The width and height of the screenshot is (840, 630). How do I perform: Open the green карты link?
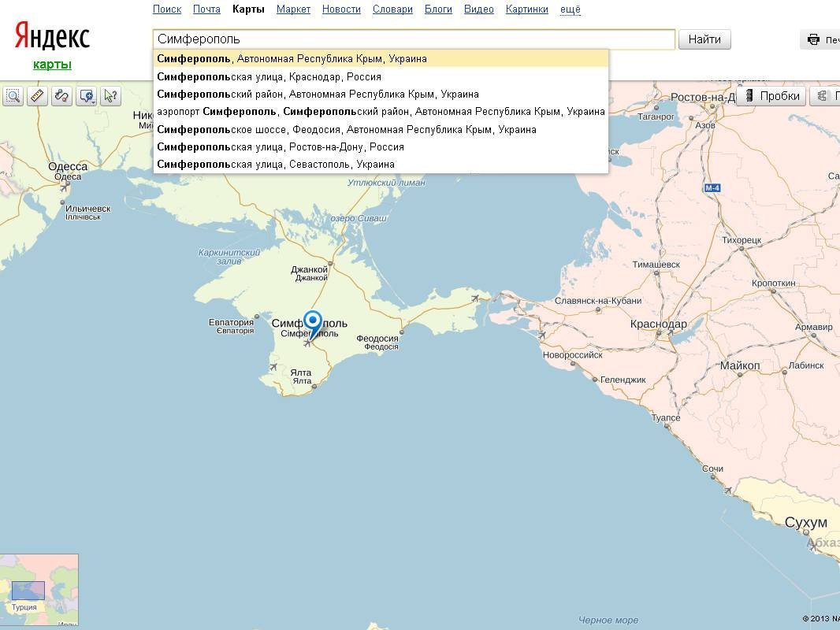click(x=52, y=65)
